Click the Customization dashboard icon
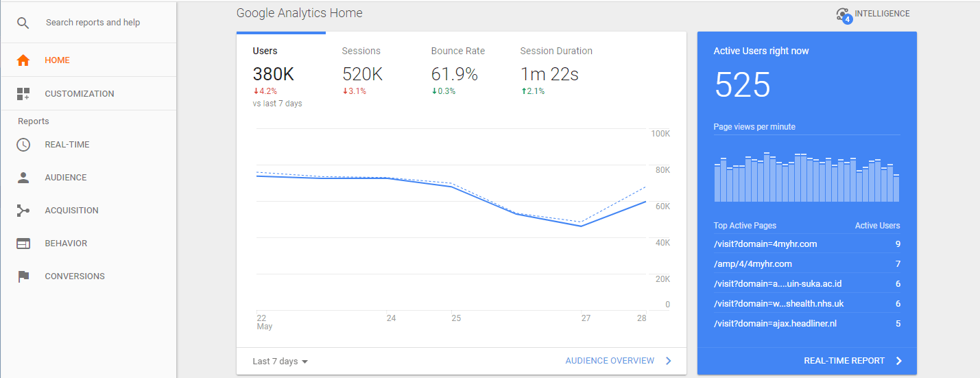 (23, 94)
